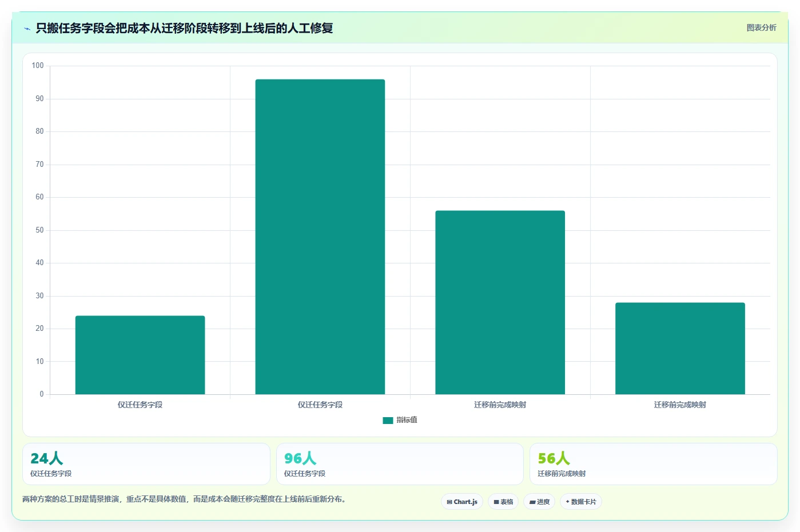Click the y-axis value 30
This screenshot has height=532, width=800.
39,296
